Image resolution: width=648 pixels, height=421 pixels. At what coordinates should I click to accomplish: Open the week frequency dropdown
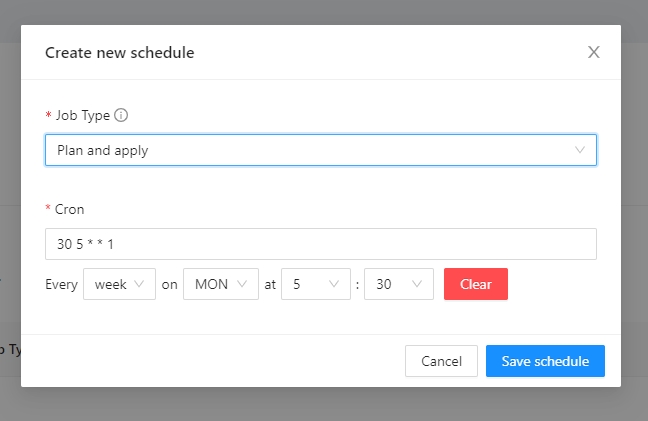tap(118, 284)
